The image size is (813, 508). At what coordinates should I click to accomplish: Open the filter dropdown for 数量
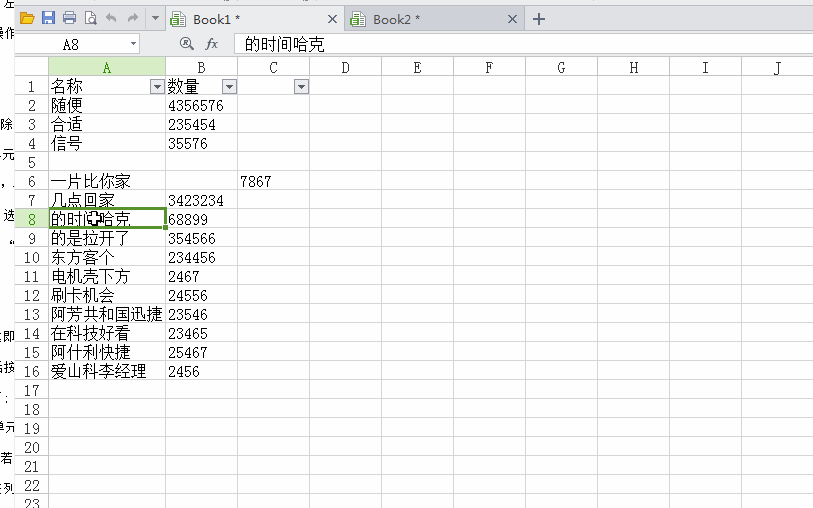(x=229, y=87)
